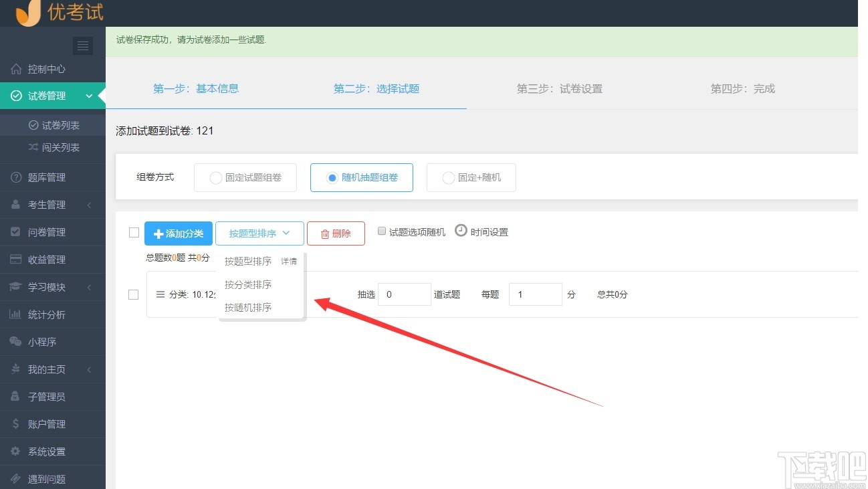The height and width of the screenshot is (489, 868).
Task: Click the 每题 score input field
Action: 536,294
